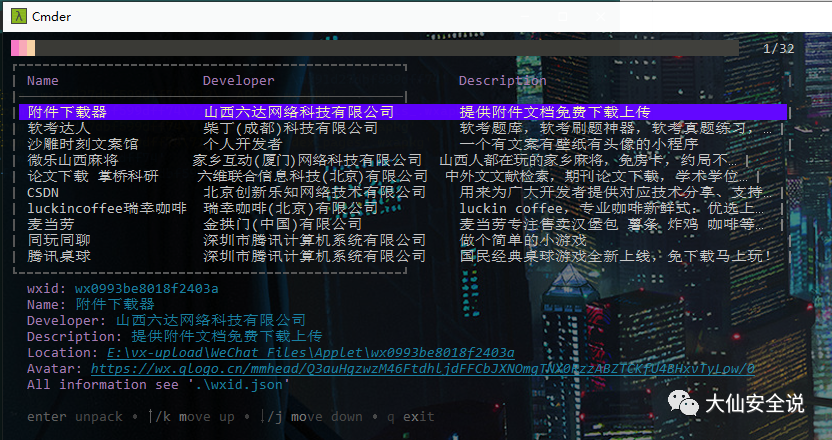Viewport: 832px width, 440px height.
Task: Open the E:\vx-upload Location path link
Action: tap(311, 353)
